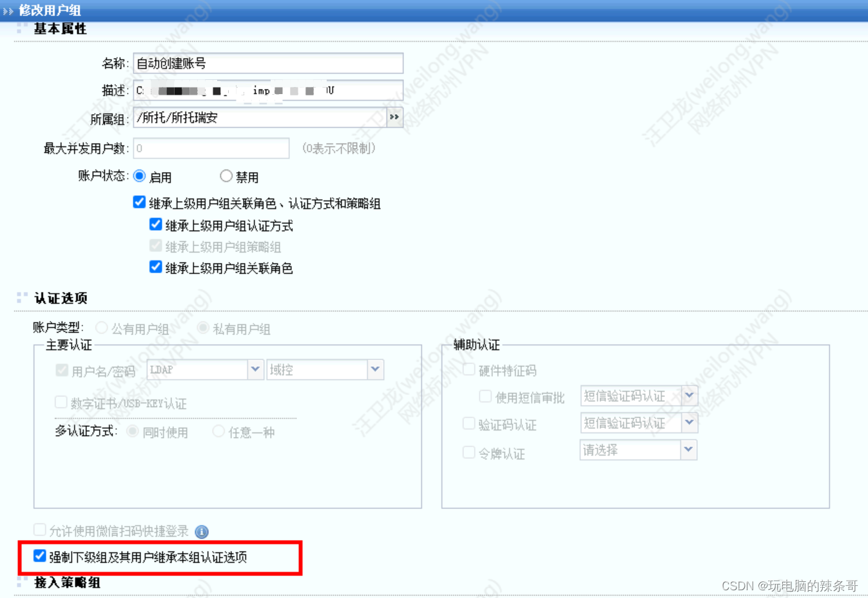Click the 描述 description input field

click(x=268, y=90)
